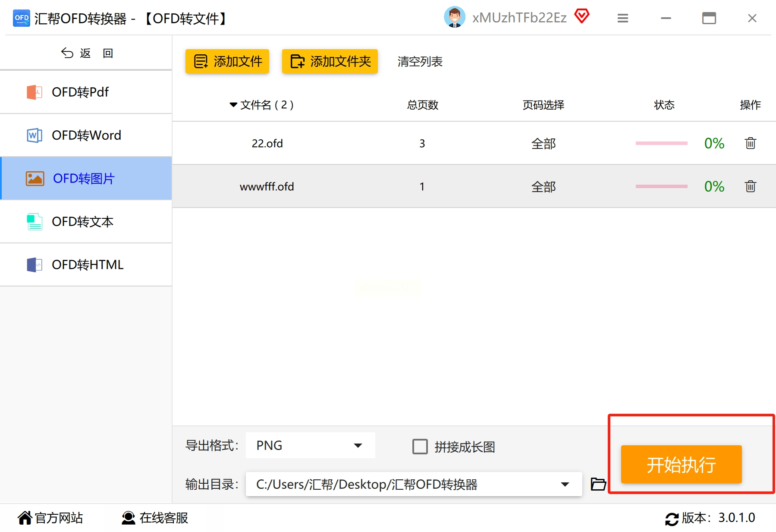The width and height of the screenshot is (776, 532).
Task: Click the 添加文件 button
Action: (227, 61)
